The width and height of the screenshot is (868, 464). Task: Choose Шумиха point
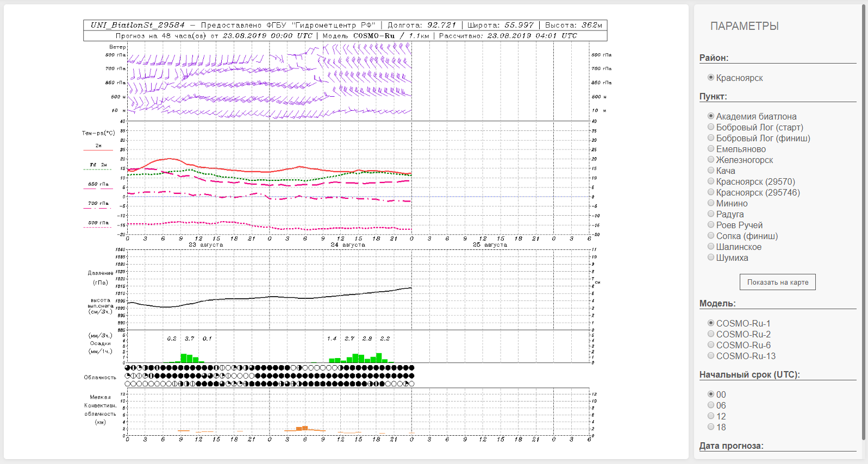point(711,258)
